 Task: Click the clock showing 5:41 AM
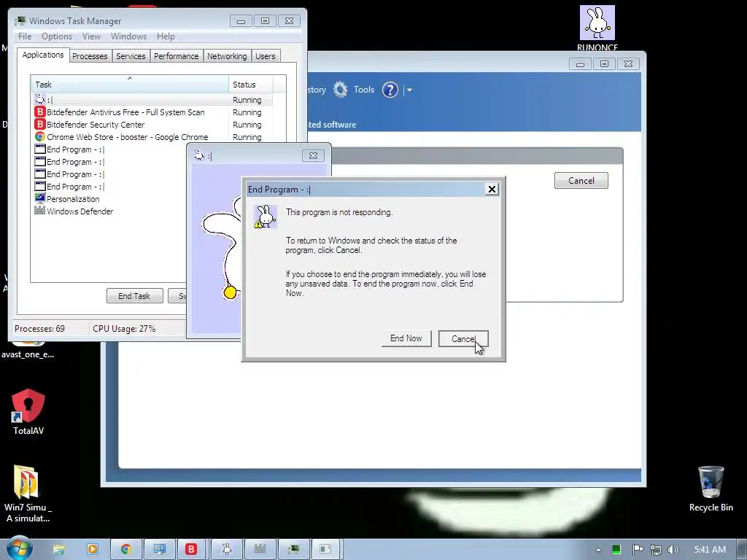[x=710, y=550]
